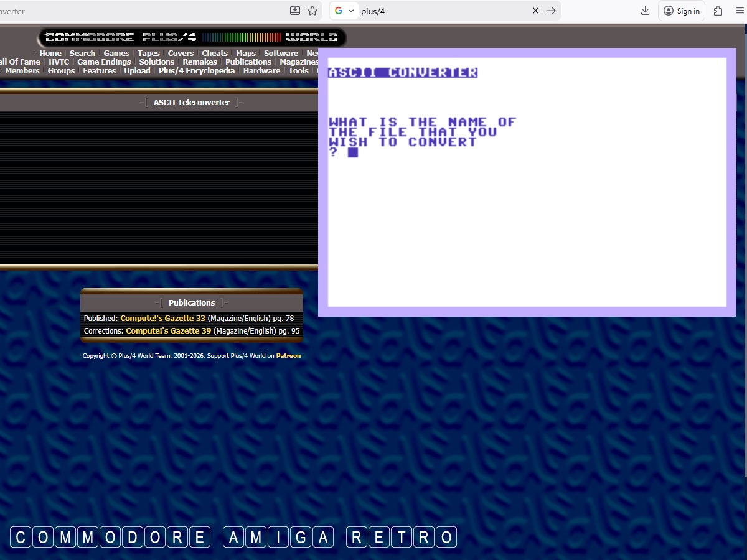Expand the Google search engine dropdown
The width and height of the screenshot is (747, 560).
[x=344, y=11]
